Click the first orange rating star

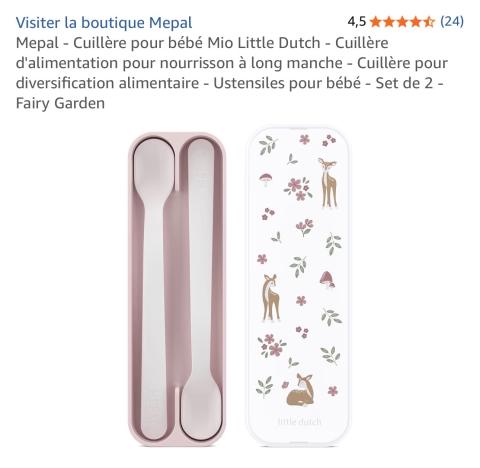(x=376, y=22)
